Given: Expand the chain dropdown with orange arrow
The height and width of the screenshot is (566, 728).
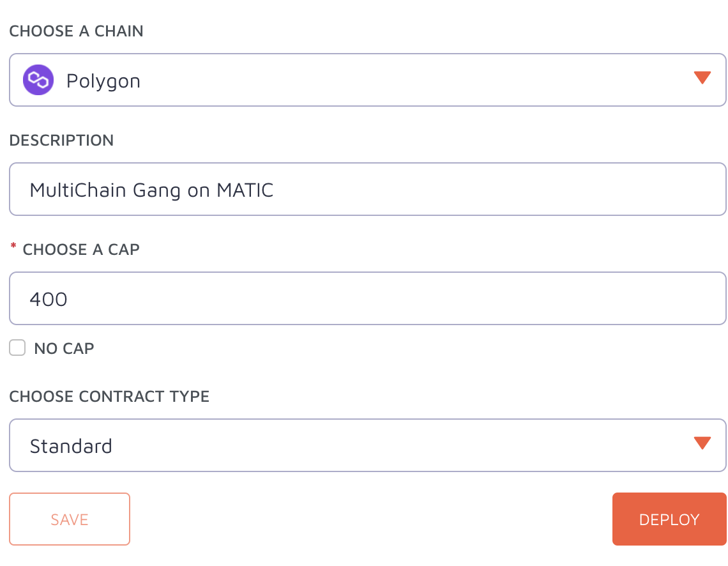Looking at the screenshot, I should point(702,77).
